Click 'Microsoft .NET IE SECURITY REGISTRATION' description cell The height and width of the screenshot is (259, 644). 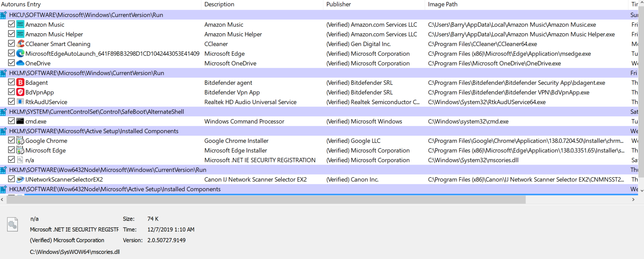260,160
